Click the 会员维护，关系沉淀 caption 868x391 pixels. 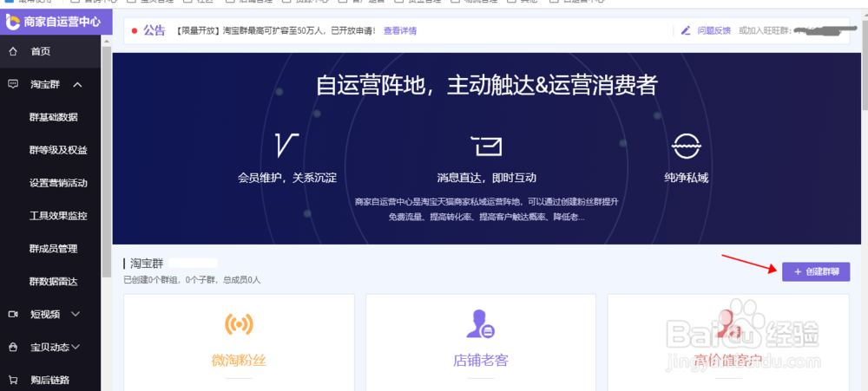coord(287,178)
